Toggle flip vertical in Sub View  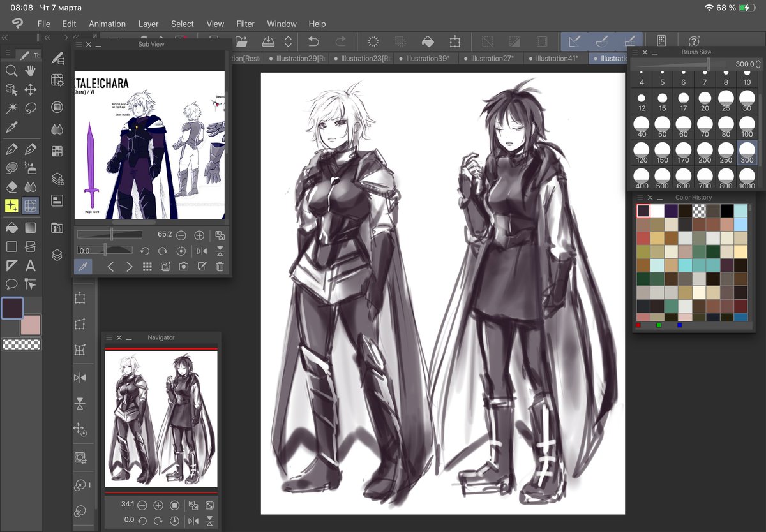click(220, 251)
